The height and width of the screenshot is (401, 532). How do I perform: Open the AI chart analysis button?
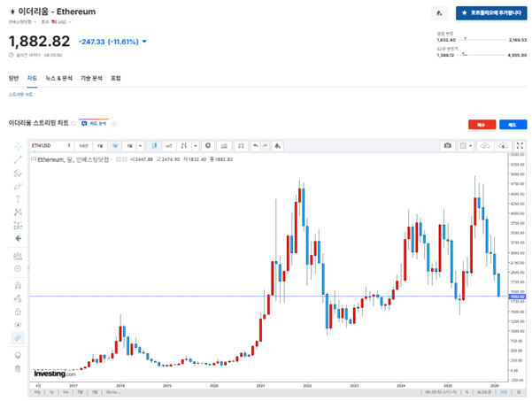tap(94, 124)
